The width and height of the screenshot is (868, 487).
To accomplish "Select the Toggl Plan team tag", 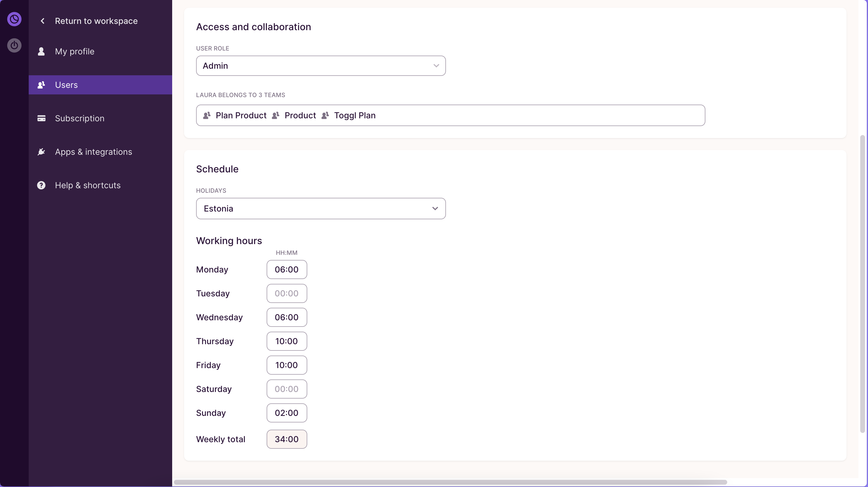I will click(354, 116).
